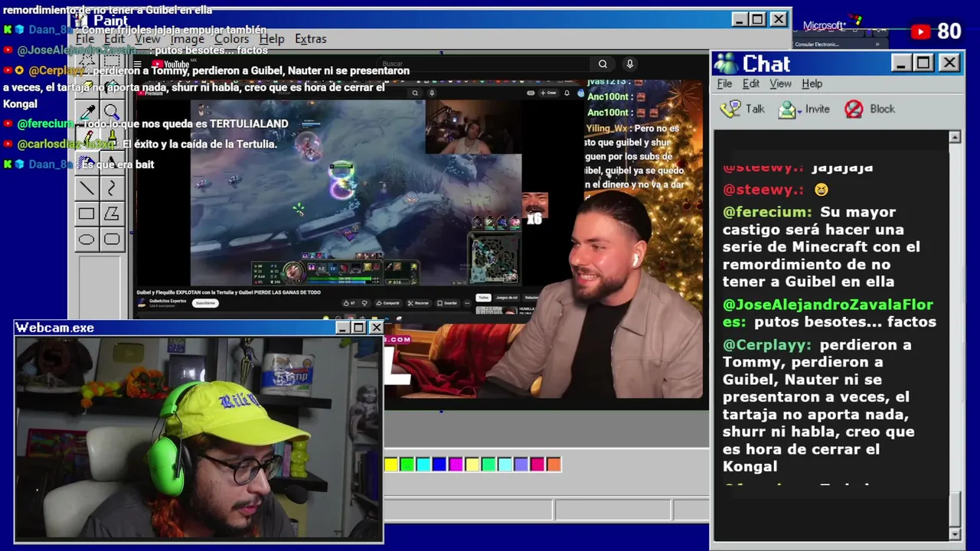Image resolution: width=980 pixels, height=551 pixels.
Task: Click the YouTube search magnifier button
Action: point(603,64)
